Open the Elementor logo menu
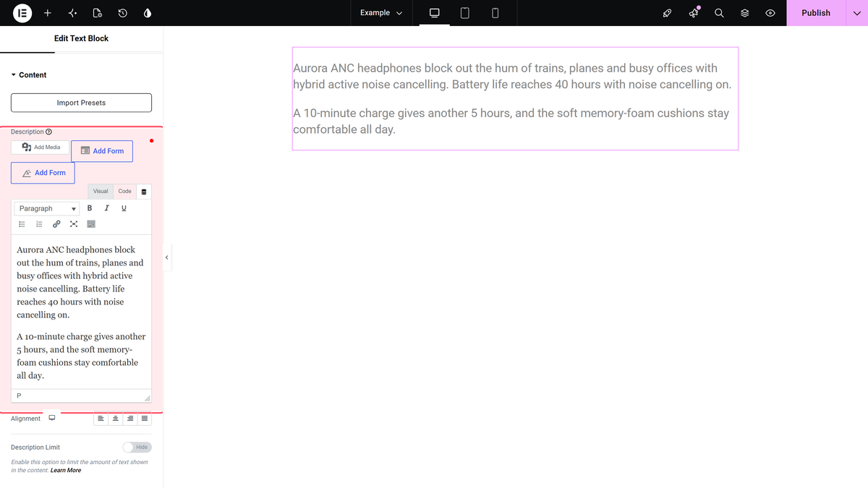The height and width of the screenshot is (488, 868). click(x=22, y=13)
